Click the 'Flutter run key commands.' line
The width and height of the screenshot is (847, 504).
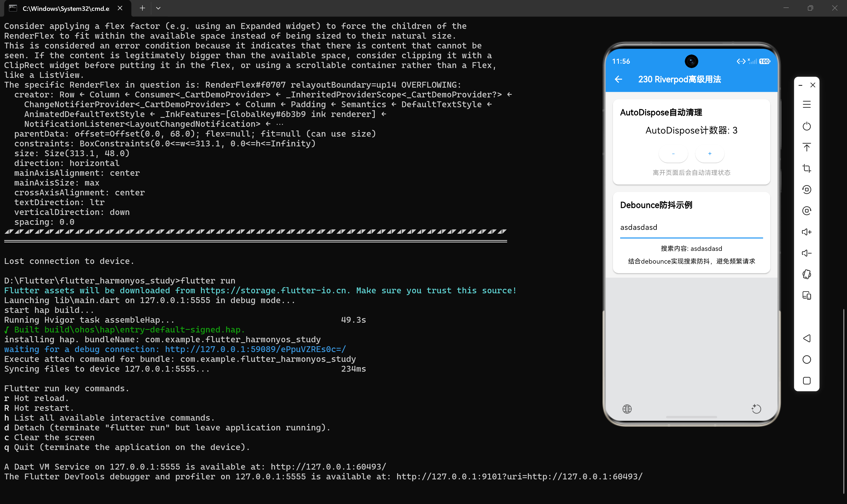pos(67,389)
